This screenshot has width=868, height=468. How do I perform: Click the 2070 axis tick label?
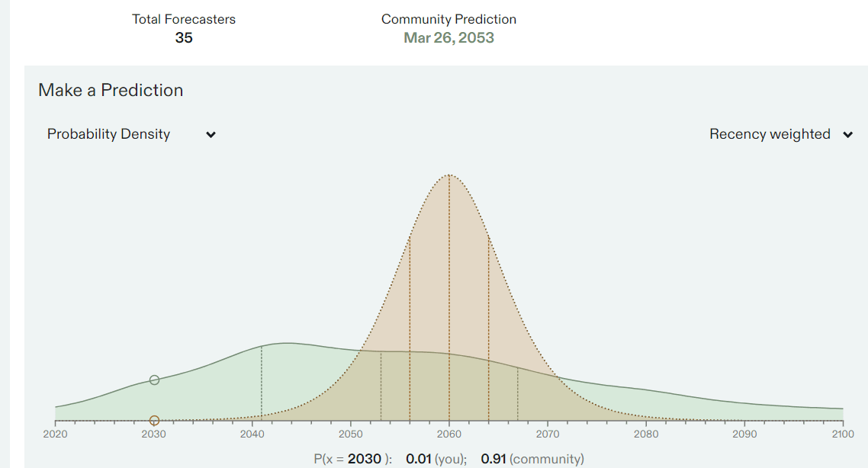coord(548,434)
